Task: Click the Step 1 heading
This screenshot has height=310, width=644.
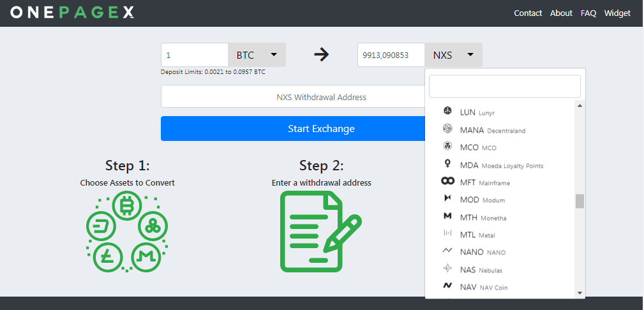Action: click(127, 165)
